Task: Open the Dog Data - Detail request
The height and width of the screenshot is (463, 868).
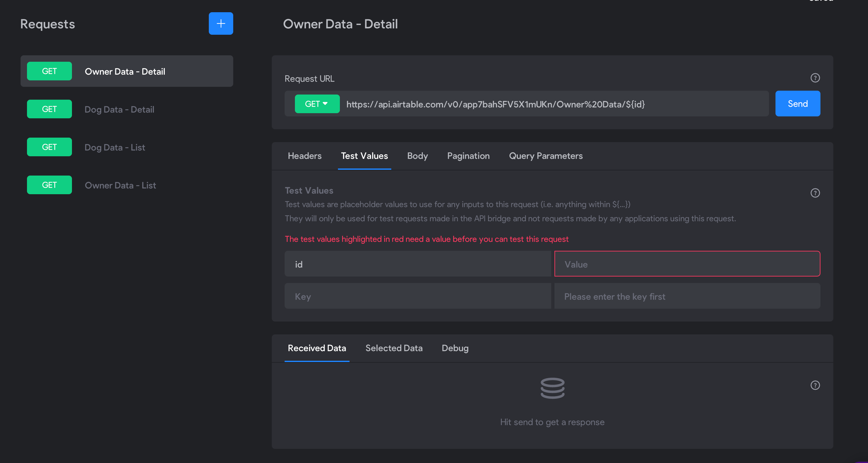Action: coord(127,109)
